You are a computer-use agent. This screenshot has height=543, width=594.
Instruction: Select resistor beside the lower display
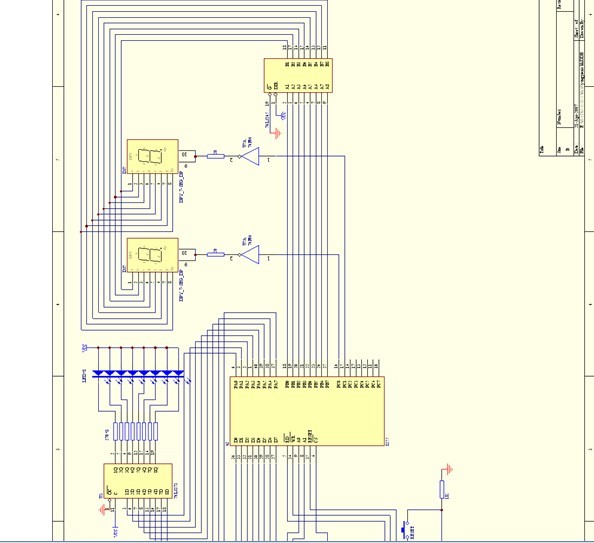pos(216,255)
